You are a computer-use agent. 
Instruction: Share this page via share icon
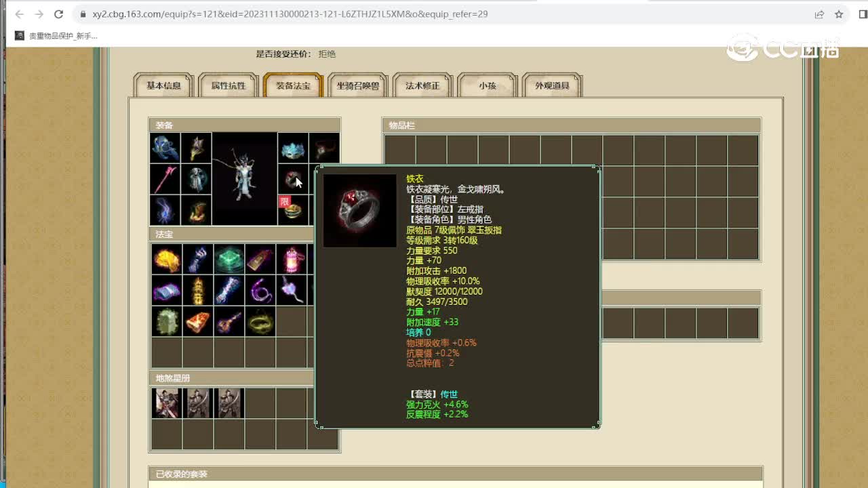click(819, 14)
